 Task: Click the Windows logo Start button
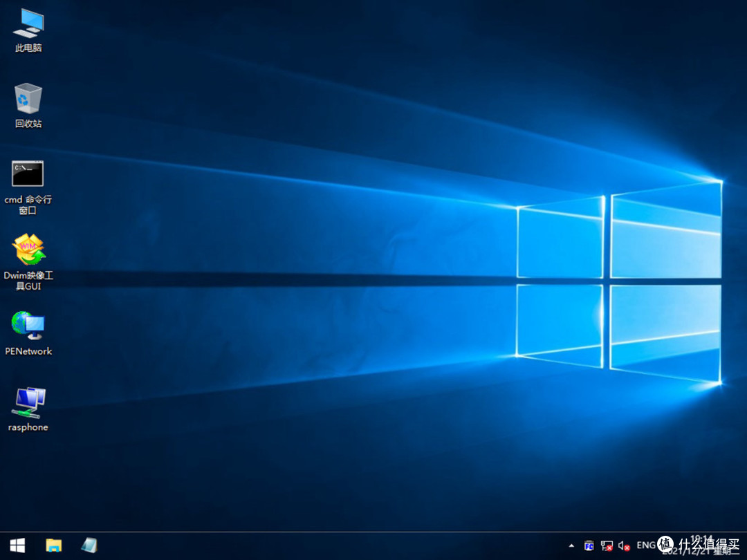(x=17, y=545)
